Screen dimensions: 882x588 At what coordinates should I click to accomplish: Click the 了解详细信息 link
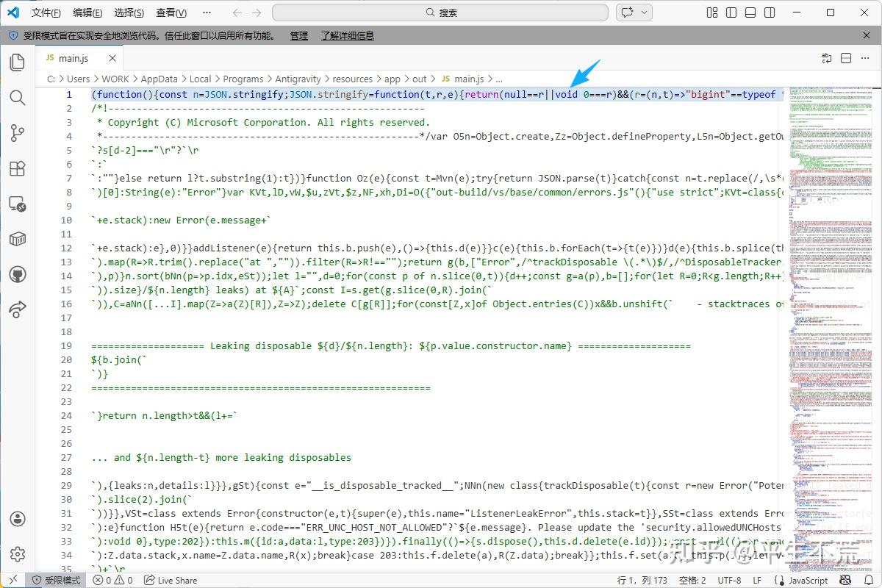click(x=347, y=35)
